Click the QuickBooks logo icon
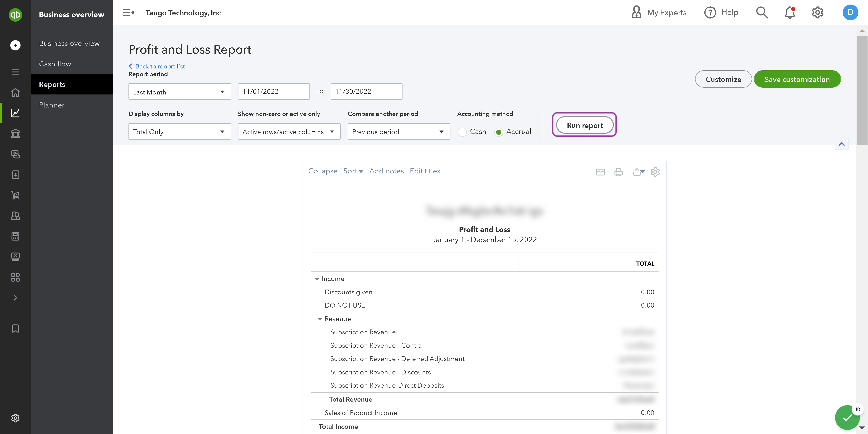 coord(15,14)
